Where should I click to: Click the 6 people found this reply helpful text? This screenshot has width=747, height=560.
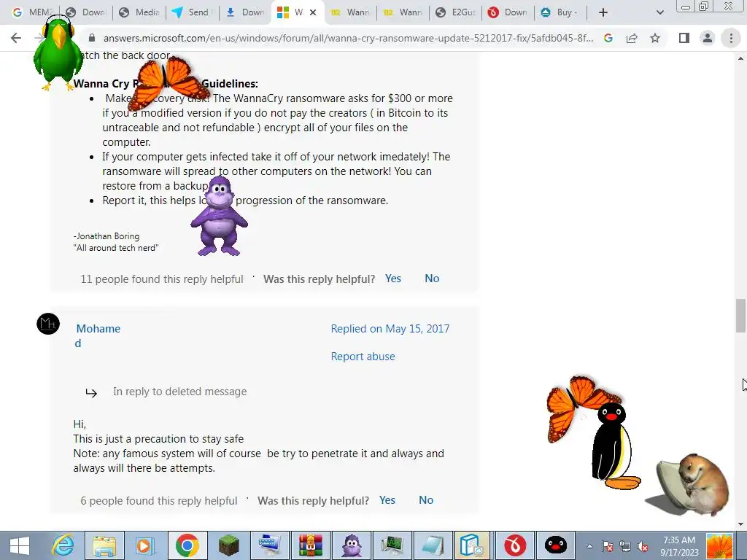click(x=158, y=501)
